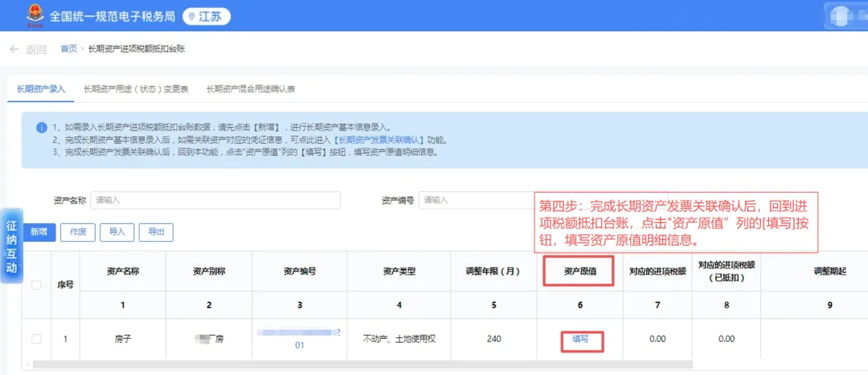Open the asset number link ending 01
868x375 pixels.
point(299,338)
